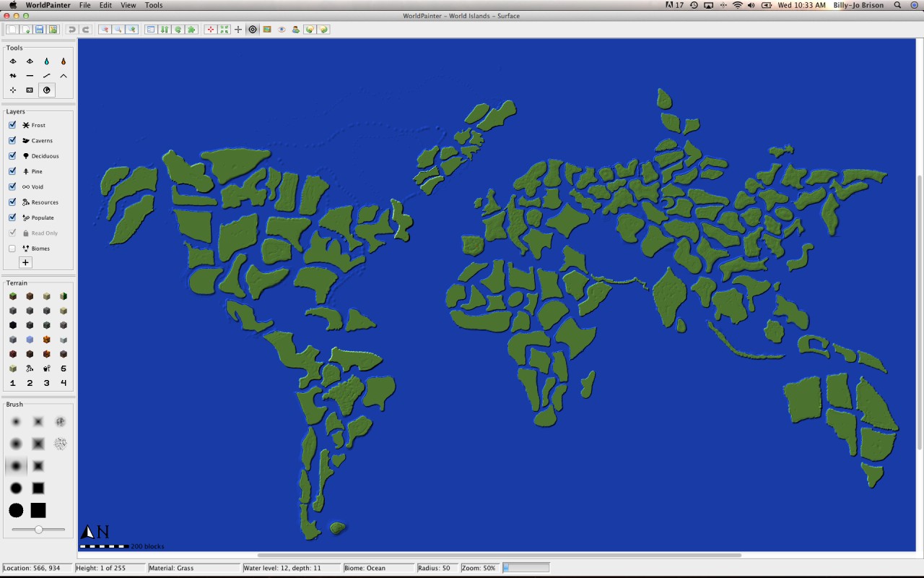Open the Tools menu in the menu bar
The image size is (924, 578).
pyautogui.click(x=153, y=5)
